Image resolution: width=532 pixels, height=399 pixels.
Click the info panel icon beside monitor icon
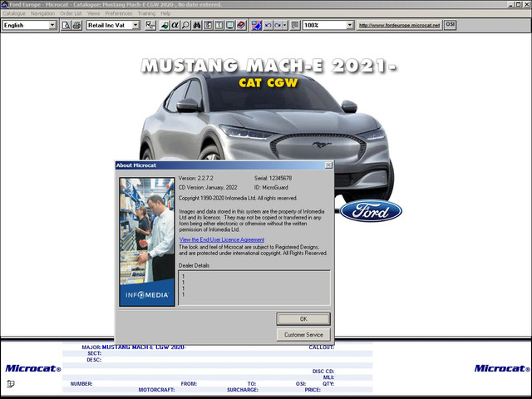point(219,26)
